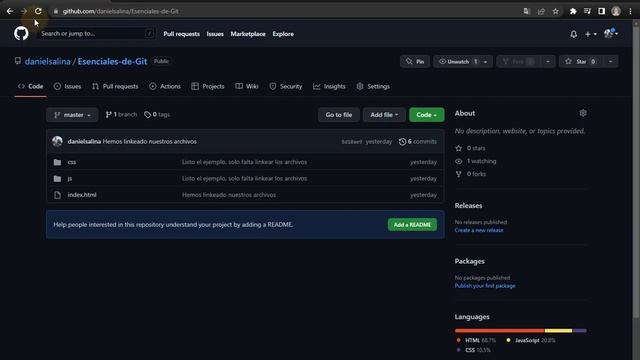Open the browser extensions puzzle icon
This screenshot has height=360, width=640.
(573, 11)
